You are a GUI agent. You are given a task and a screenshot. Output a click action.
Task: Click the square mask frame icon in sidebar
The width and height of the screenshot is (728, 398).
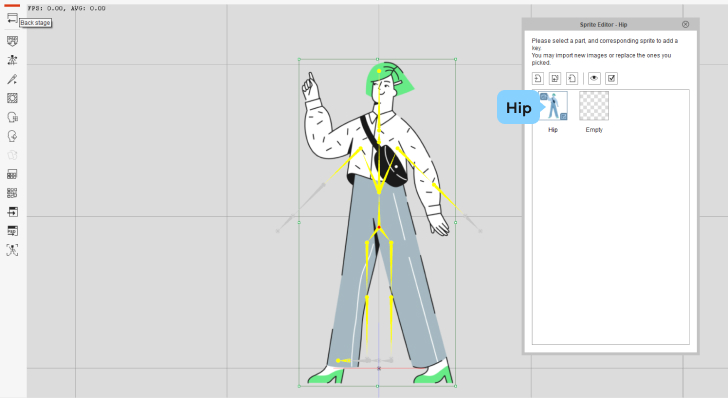click(x=12, y=98)
